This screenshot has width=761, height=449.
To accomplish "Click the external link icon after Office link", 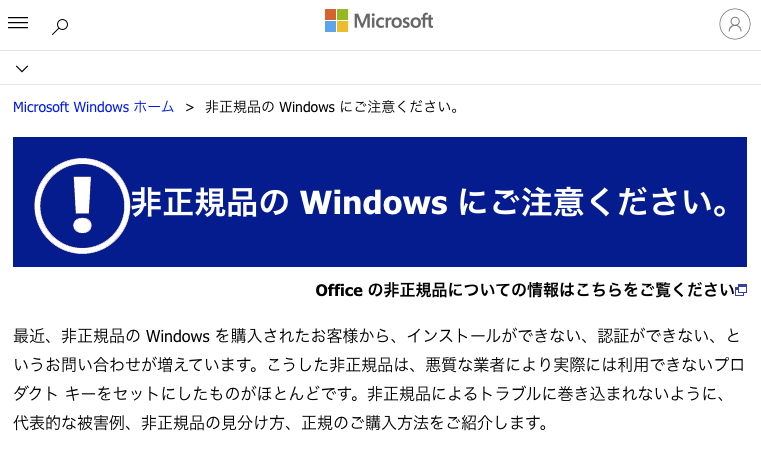I will (741, 291).
